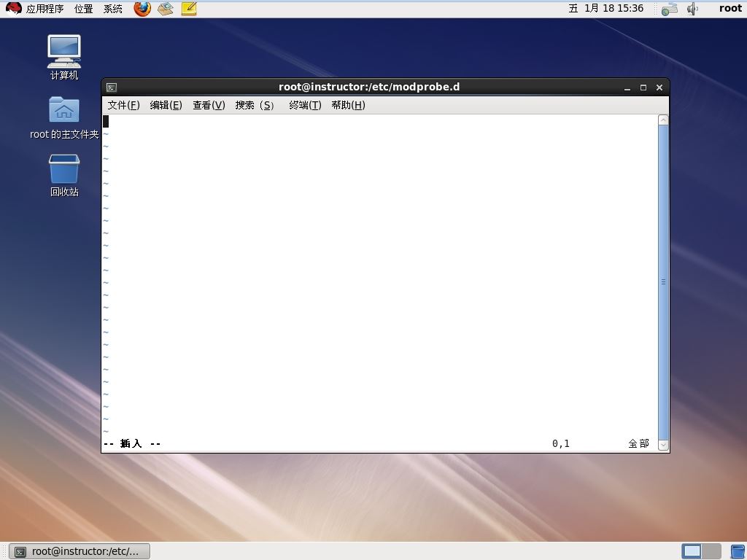
Task: Open the 位置 menu in top panel
Action: [83, 9]
